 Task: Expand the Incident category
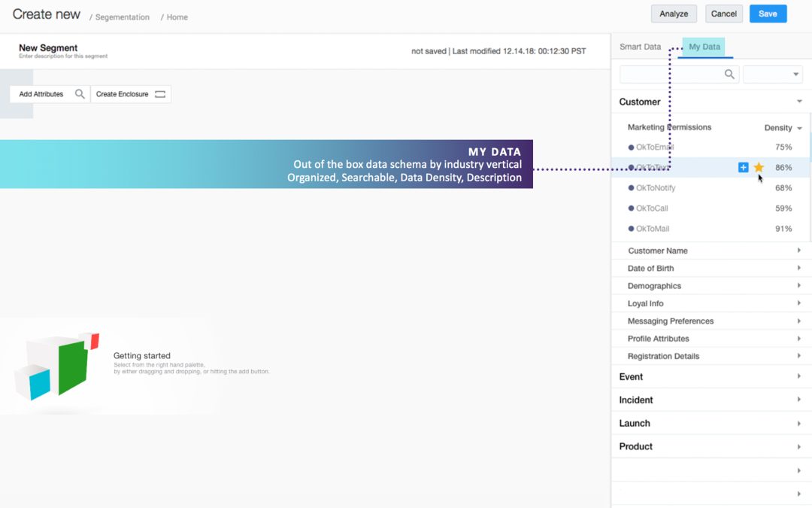point(710,400)
